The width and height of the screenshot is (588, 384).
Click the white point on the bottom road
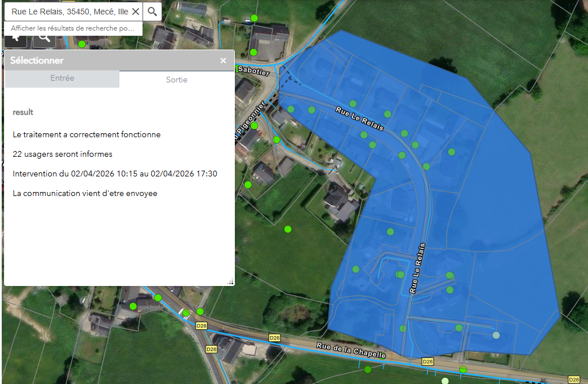[444, 381]
